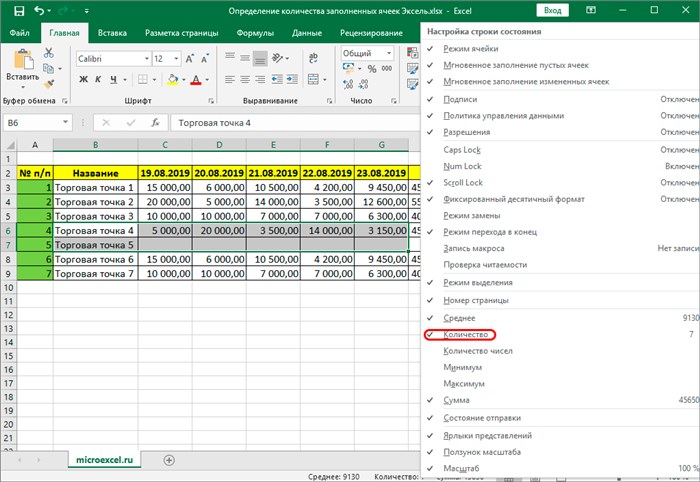Click the Format Painter brush icon
This screenshot has width=700, height=482.
[49, 83]
